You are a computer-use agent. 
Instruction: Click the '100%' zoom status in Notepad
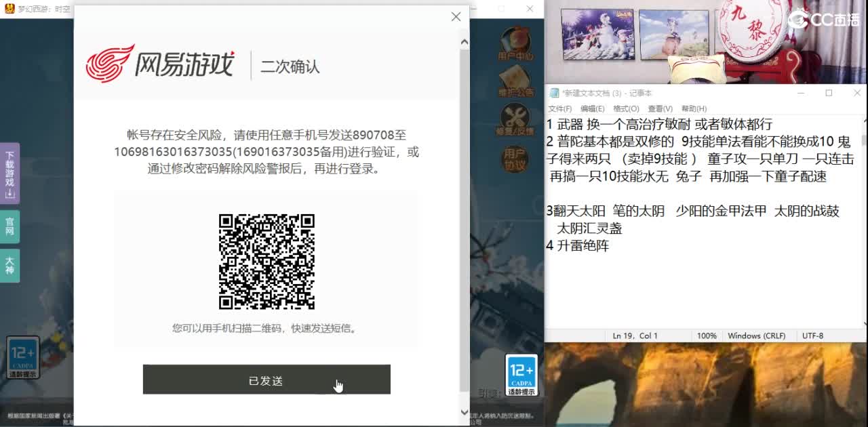[x=707, y=335]
